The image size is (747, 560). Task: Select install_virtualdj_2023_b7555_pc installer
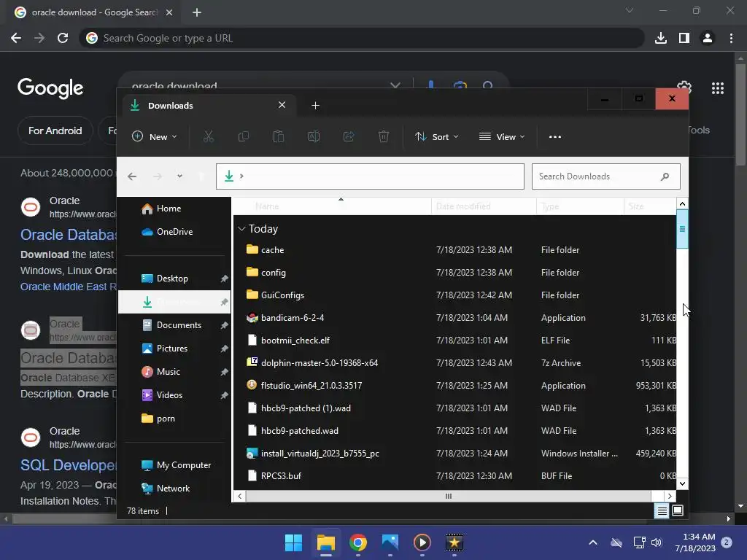tap(320, 454)
